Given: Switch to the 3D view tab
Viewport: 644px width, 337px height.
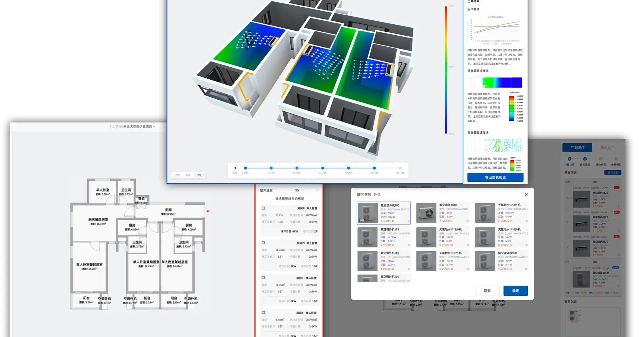Looking at the screenshot, I should [199, 175].
